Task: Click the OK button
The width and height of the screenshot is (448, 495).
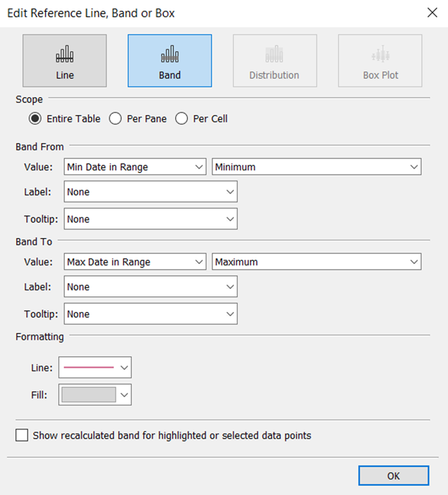Action: 394,476
